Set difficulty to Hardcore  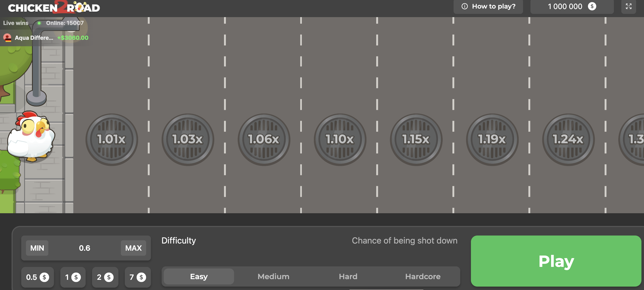click(423, 276)
